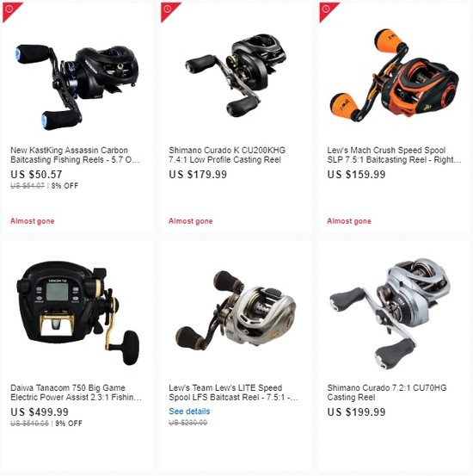The image size is (473, 476).
Task: Open Shimano Curado K CU200KHG listing title
Action: [227, 155]
